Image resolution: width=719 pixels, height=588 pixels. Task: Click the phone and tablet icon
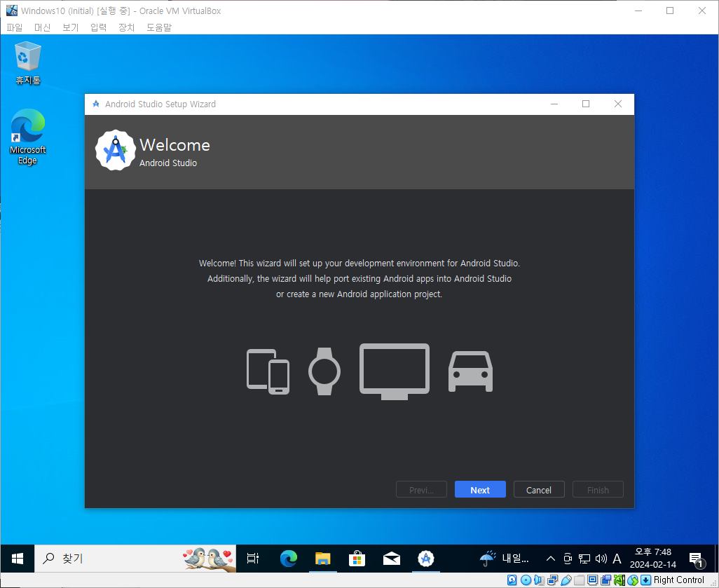(x=268, y=371)
